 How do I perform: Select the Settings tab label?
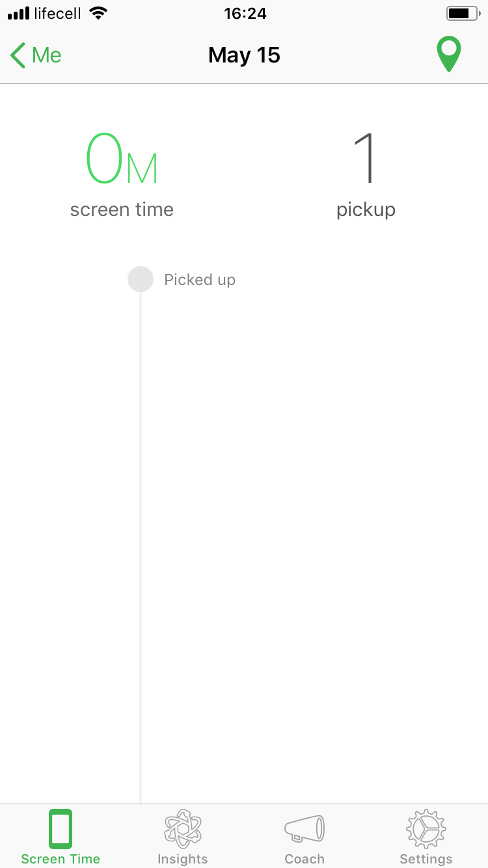pyautogui.click(x=426, y=859)
